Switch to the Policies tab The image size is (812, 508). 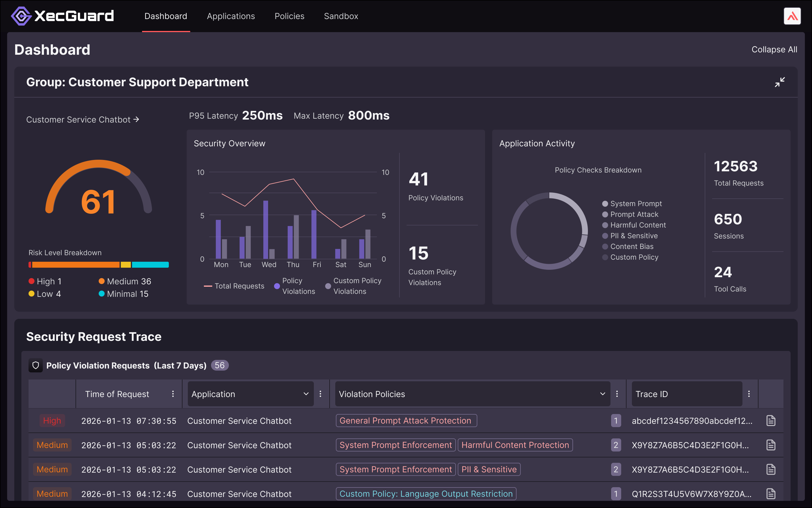pos(289,16)
